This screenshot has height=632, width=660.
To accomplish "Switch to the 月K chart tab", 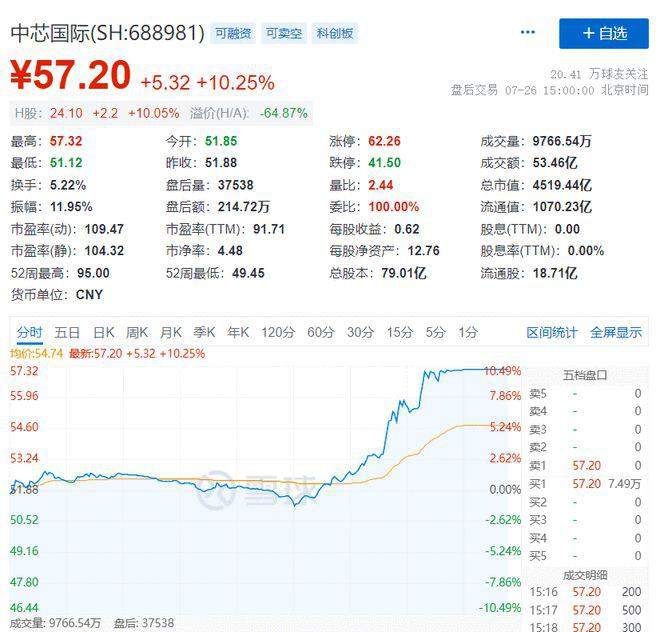I will point(171,332).
